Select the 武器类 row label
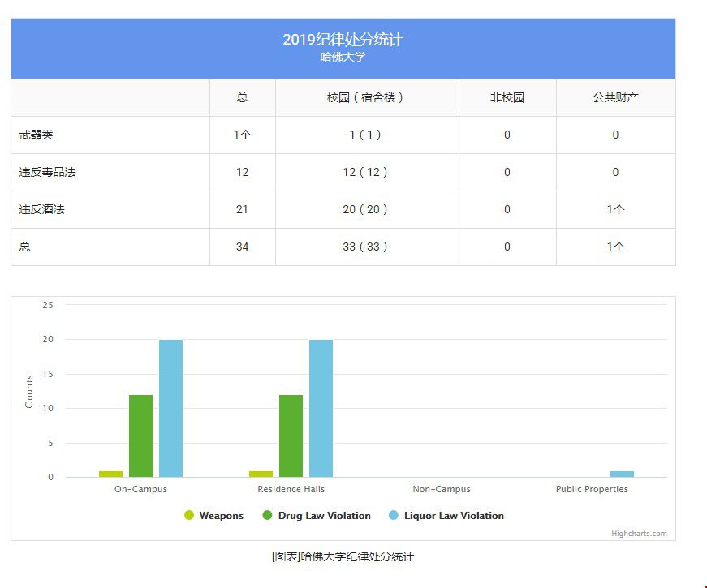 coord(36,135)
